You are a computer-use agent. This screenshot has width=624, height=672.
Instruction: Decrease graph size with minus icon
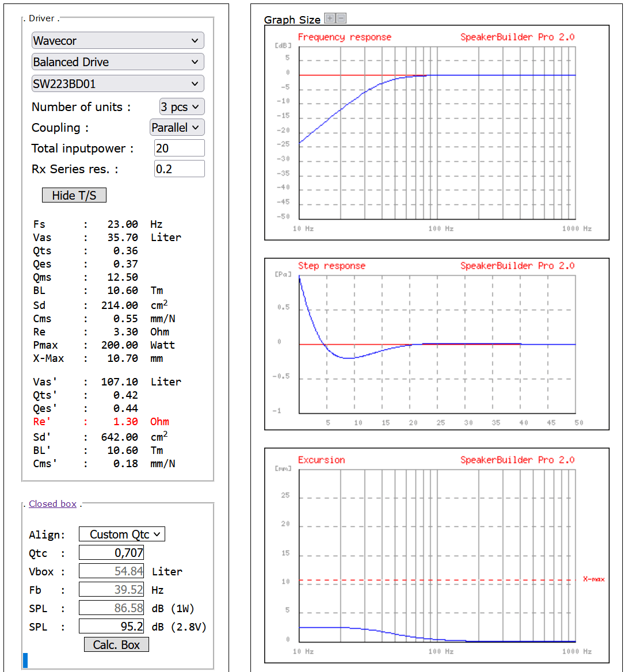[x=341, y=18]
